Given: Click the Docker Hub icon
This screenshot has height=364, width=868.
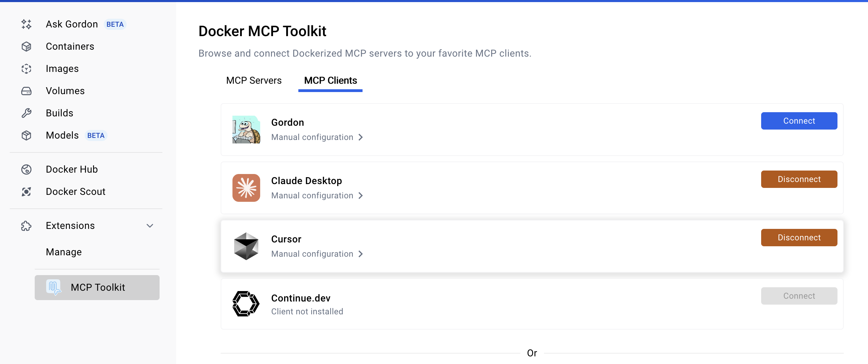Looking at the screenshot, I should 26,169.
